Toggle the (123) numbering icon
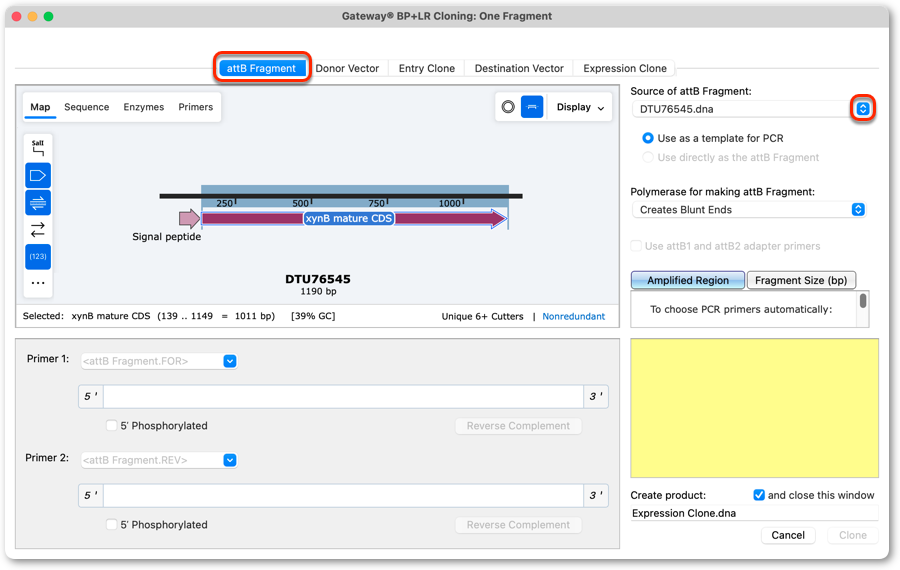 (38, 257)
